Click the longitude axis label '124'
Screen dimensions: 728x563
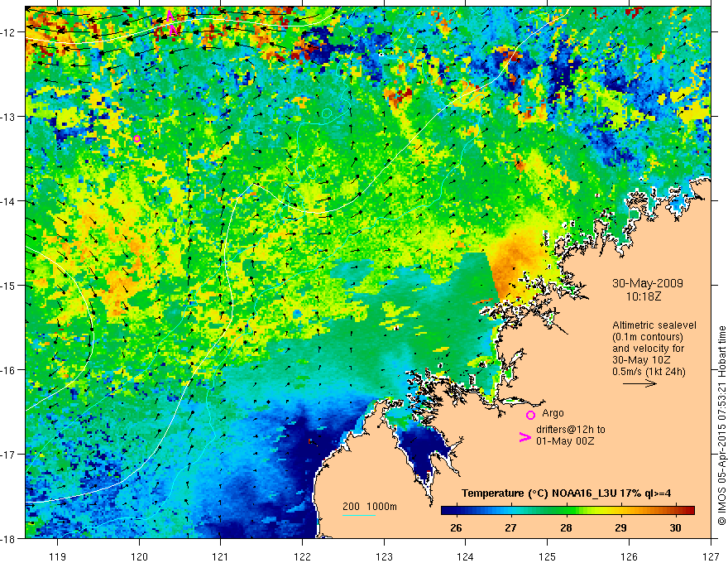coord(466,556)
